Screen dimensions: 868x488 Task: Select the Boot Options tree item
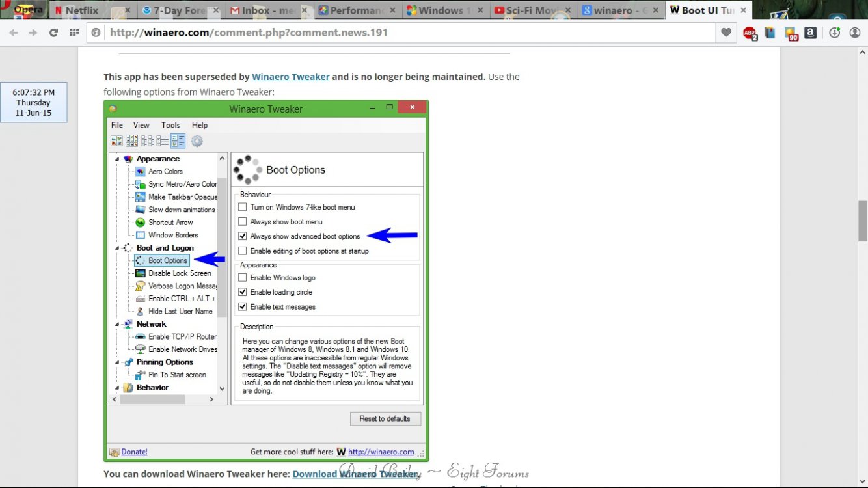161,260
